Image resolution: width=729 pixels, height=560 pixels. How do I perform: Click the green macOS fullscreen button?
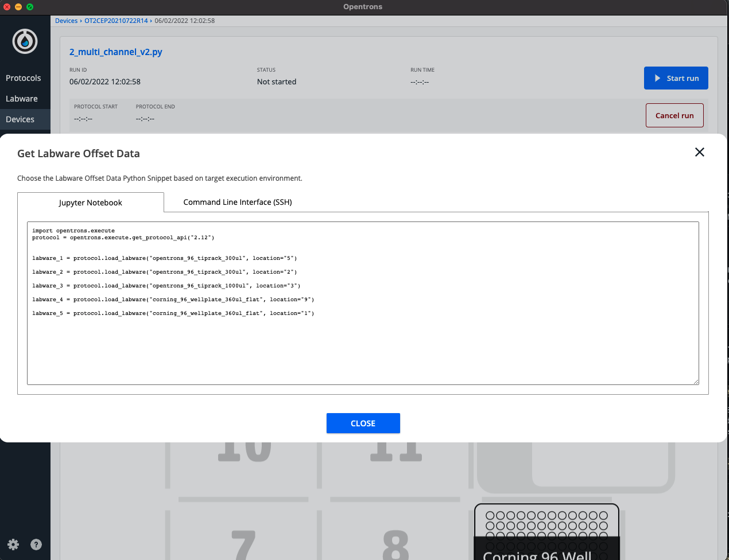click(x=30, y=7)
